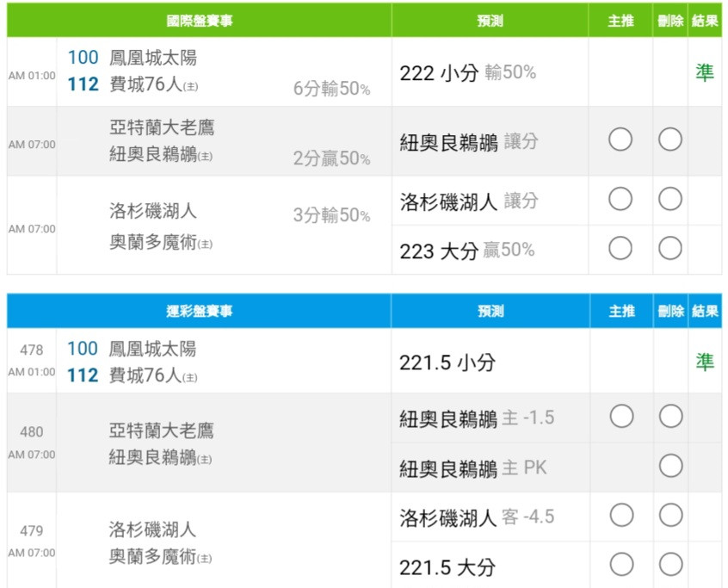Click 奧蘭多魔術 team in international section
728x588 pixels.
pos(152,243)
